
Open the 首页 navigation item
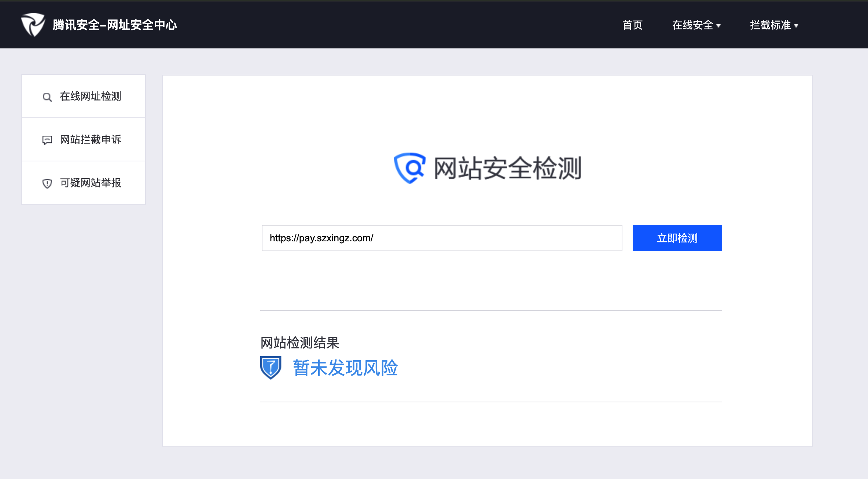[632, 25]
